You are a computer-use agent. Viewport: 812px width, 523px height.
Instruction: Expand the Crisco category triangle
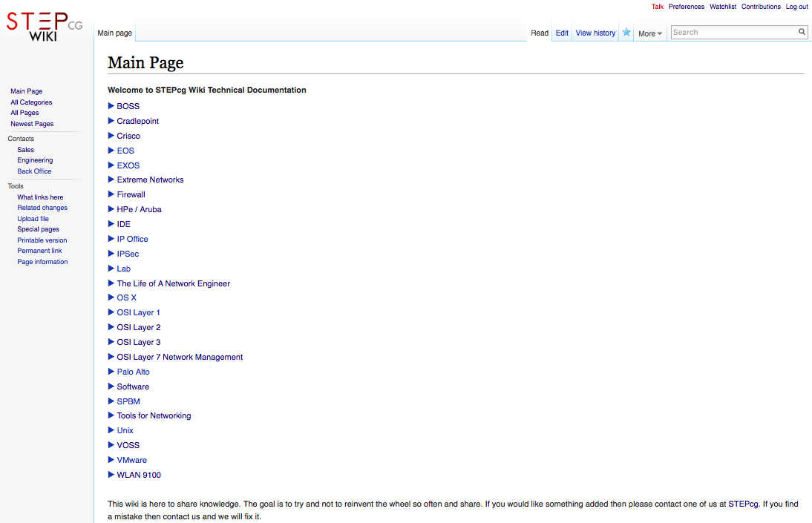111,136
